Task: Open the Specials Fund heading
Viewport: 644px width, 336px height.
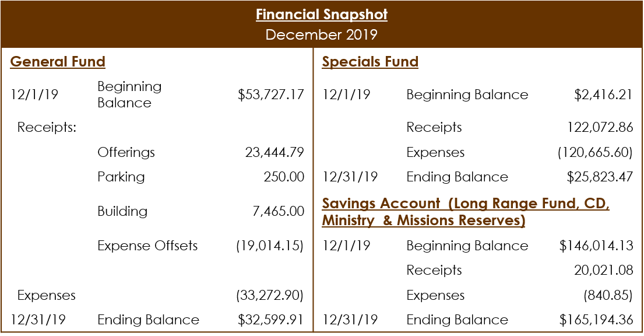Action: coord(370,62)
